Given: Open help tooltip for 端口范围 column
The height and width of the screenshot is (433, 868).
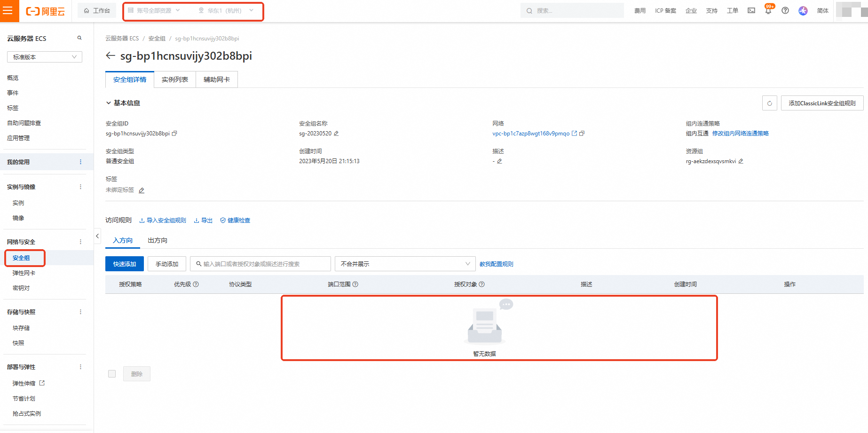Looking at the screenshot, I should click(x=355, y=284).
